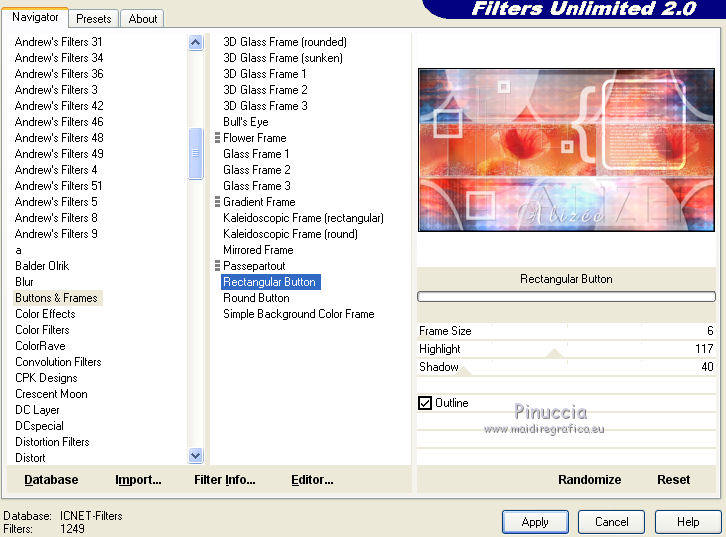Image resolution: width=726 pixels, height=537 pixels.
Task: Select Andrew's Filters 36 category
Action: click(59, 74)
